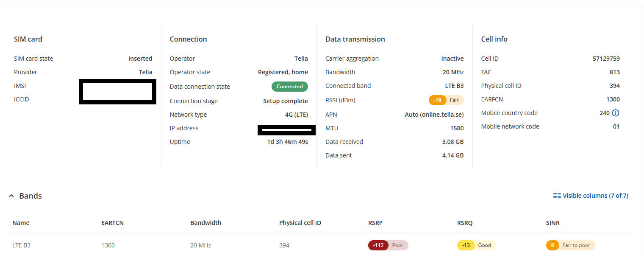
Task: Open the Visible columns (7 of 7) selector
Action: point(591,196)
